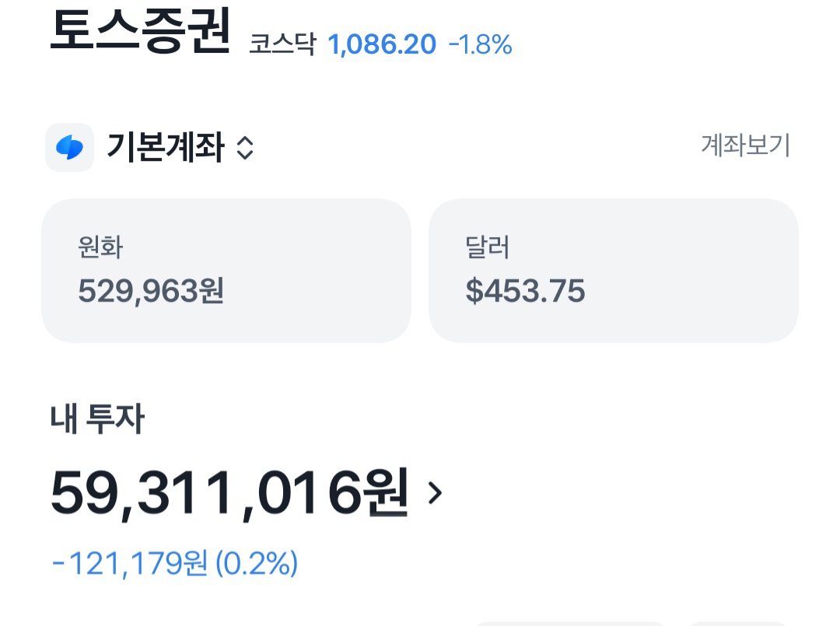Tap the $453.75 dollar balance

[525, 291]
